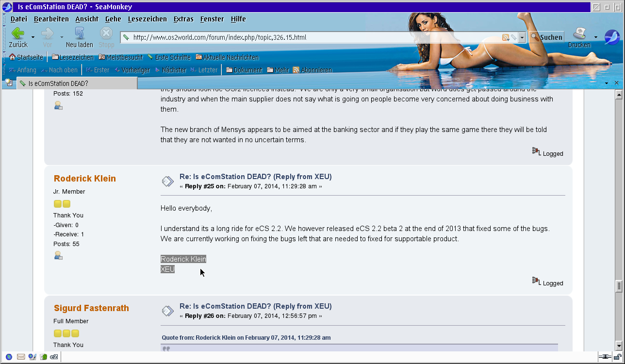Go back with the Zurück arrow
This screenshot has width=625, height=364.
click(x=18, y=37)
